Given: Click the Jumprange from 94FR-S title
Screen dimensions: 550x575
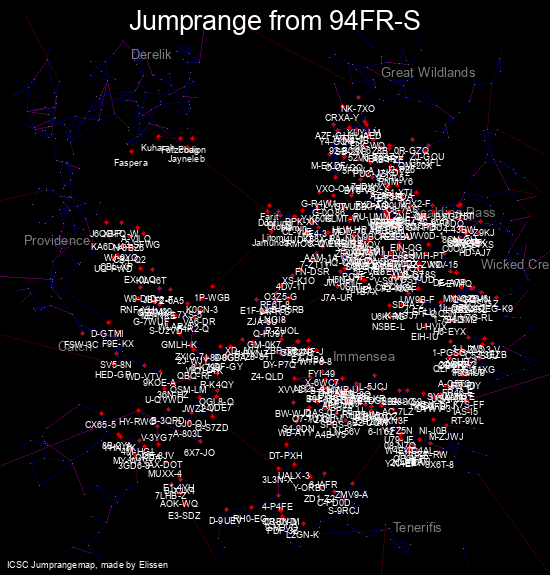Looking at the screenshot, I should [275, 21].
